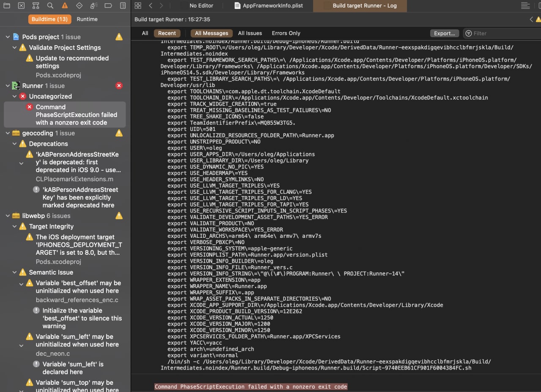The image size is (541, 392).
Task: Collapse Validate Project Settings group
Action: coord(14,48)
